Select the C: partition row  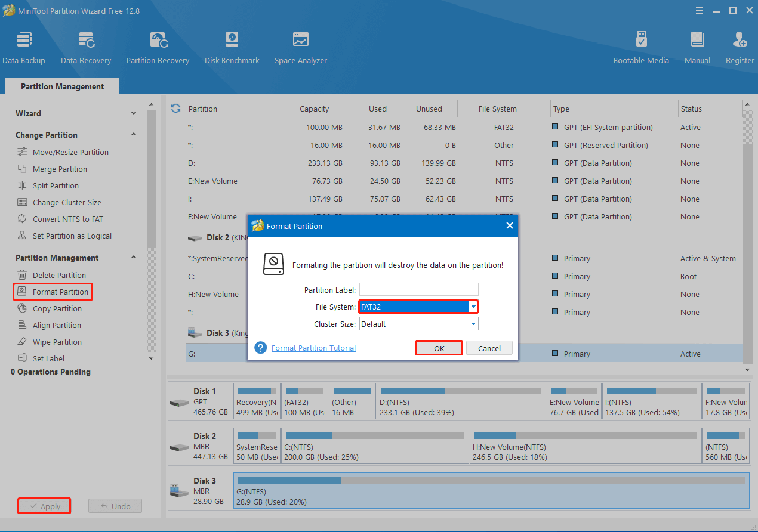point(464,276)
